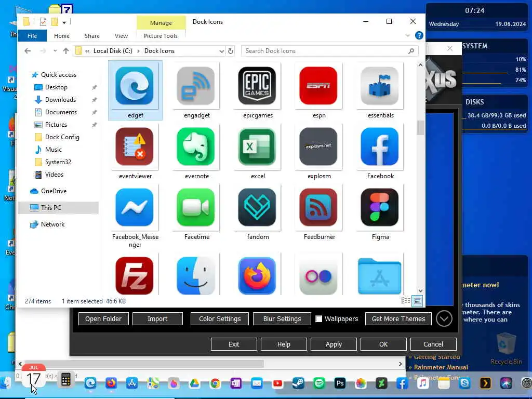Select the FileZilla icon in bottom row
532x399 pixels.
pos(135,275)
